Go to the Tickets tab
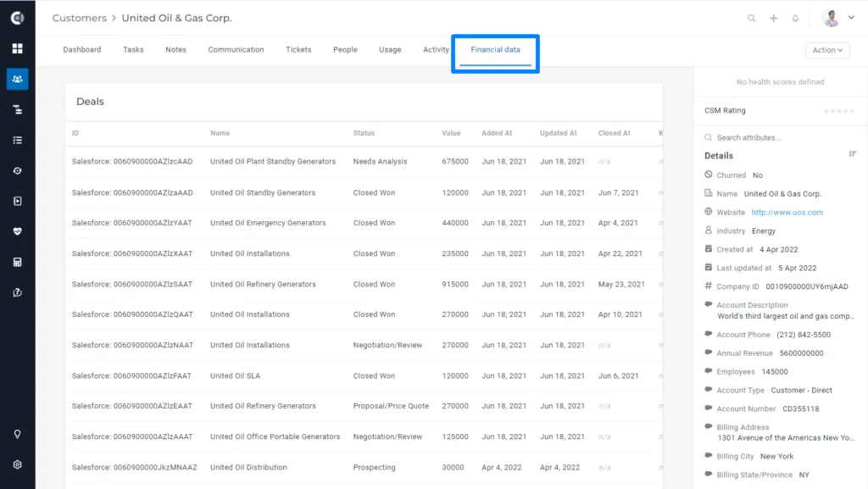 pos(298,50)
